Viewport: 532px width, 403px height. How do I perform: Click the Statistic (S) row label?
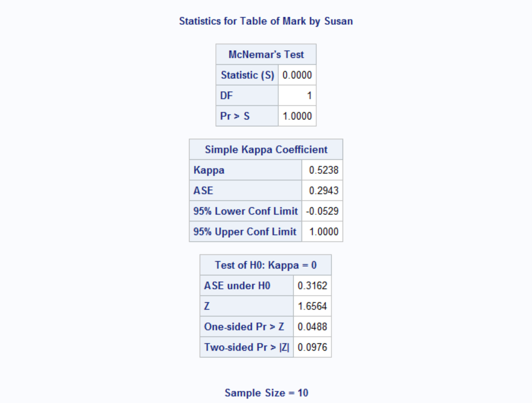[247, 75]
